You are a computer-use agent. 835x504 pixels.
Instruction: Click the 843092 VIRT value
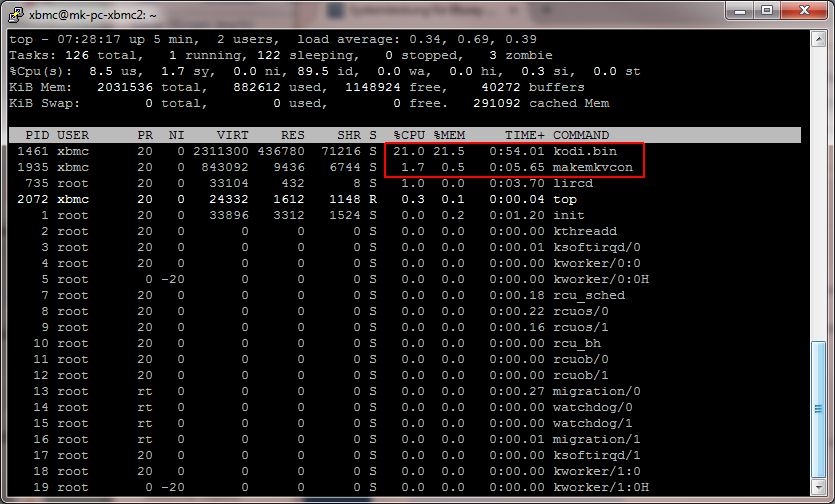click(225, 167)
